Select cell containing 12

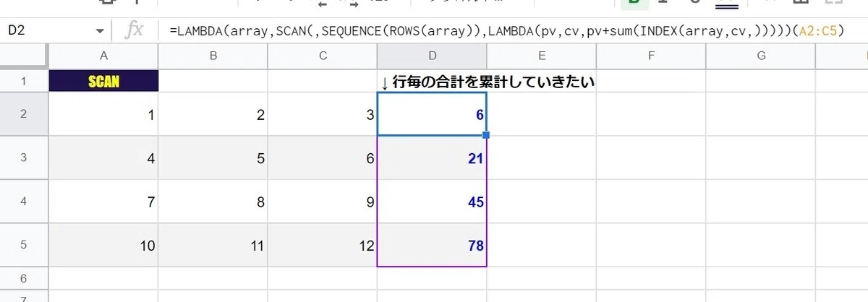pyautogui.click(x=323, y=245)
